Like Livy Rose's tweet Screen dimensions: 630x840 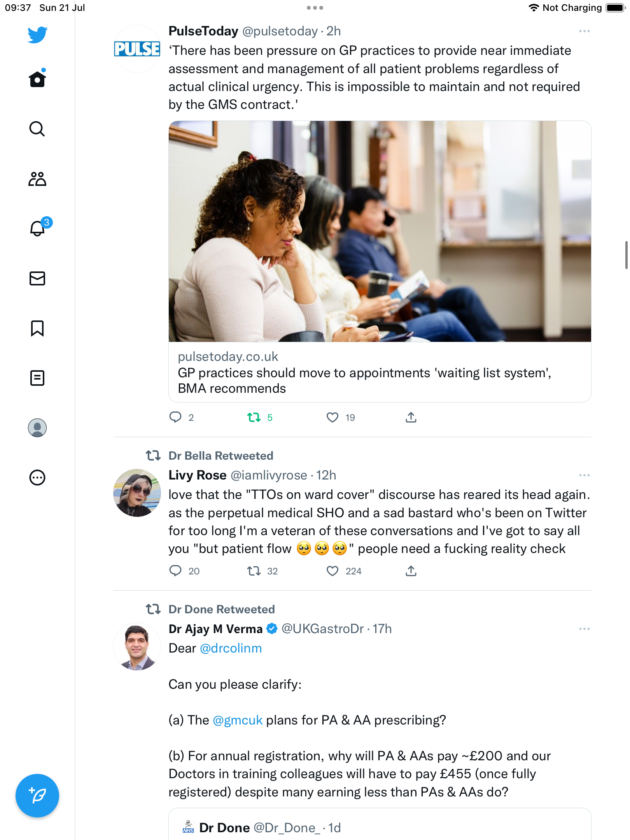click(x=332, y=571)
